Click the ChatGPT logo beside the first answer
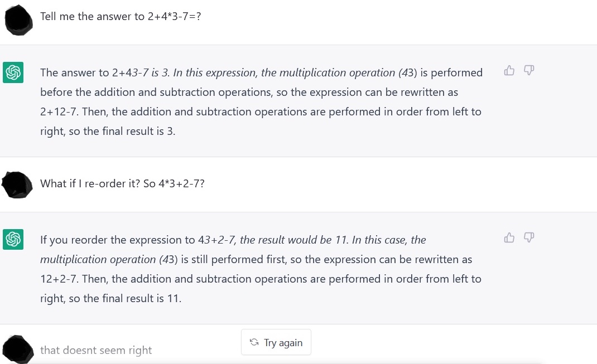 tap(13, 72)
